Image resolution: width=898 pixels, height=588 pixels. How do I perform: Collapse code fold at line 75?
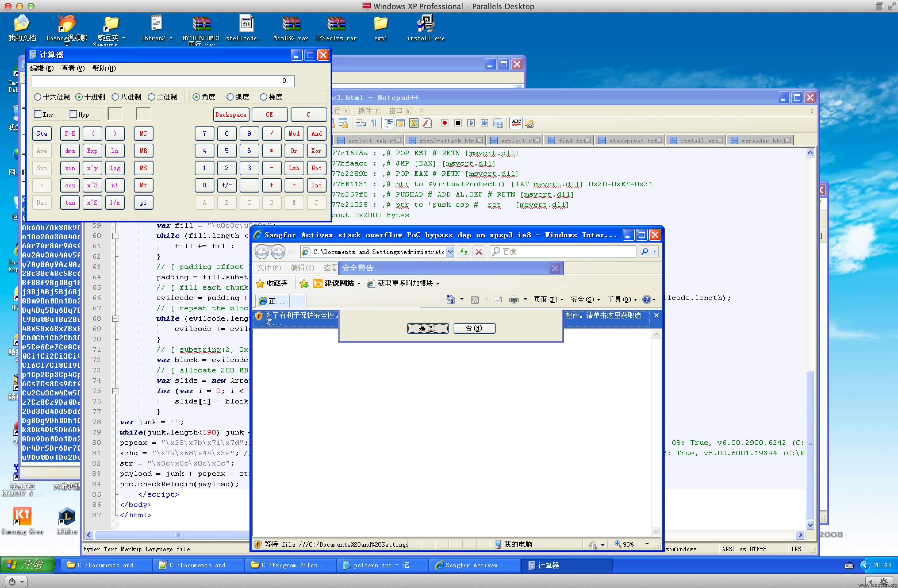point(116,391)
